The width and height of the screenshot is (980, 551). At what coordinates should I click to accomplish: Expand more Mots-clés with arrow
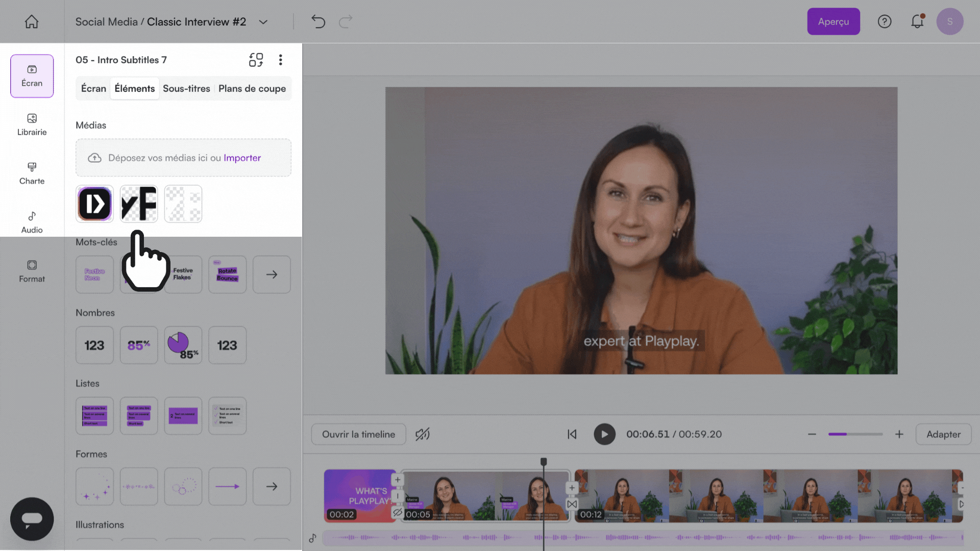point(272,274)
